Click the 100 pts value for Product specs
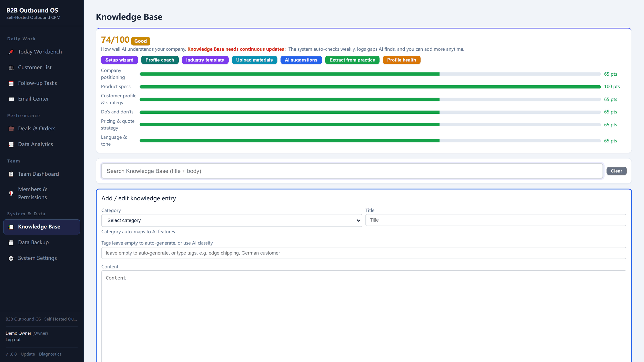Image resolution: width=644 pixels, height=362 pixels. (612, 87)
